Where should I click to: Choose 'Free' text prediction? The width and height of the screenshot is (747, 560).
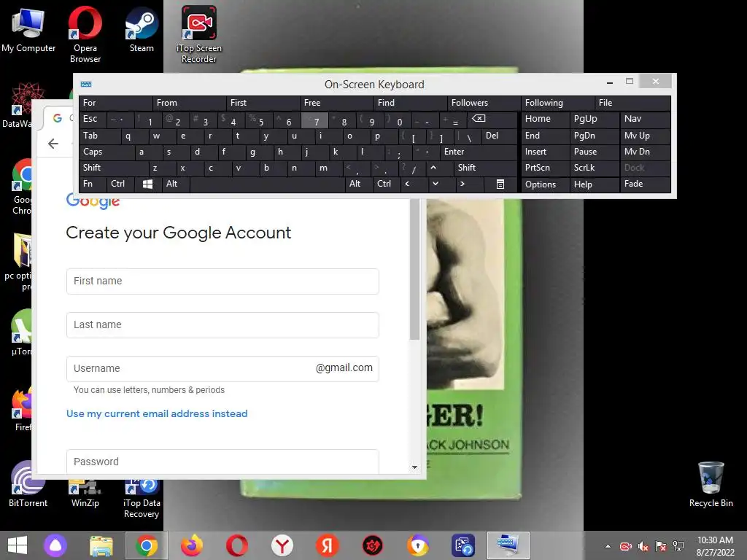[337, 104]
